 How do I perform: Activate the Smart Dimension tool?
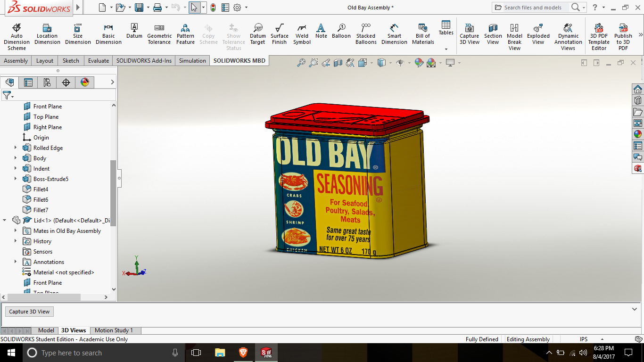point(394,34)
